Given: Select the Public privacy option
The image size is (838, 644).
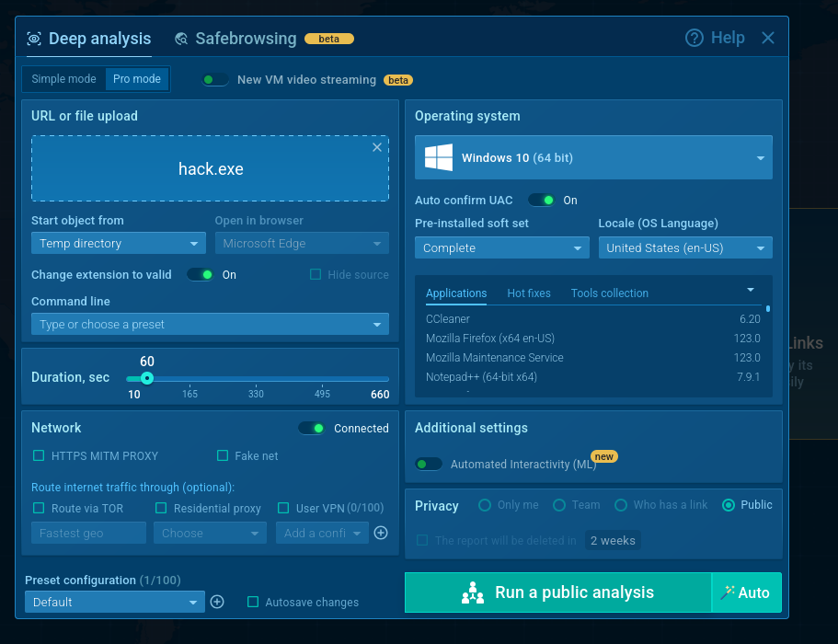Looking at the screenshot, I should 729,505.
